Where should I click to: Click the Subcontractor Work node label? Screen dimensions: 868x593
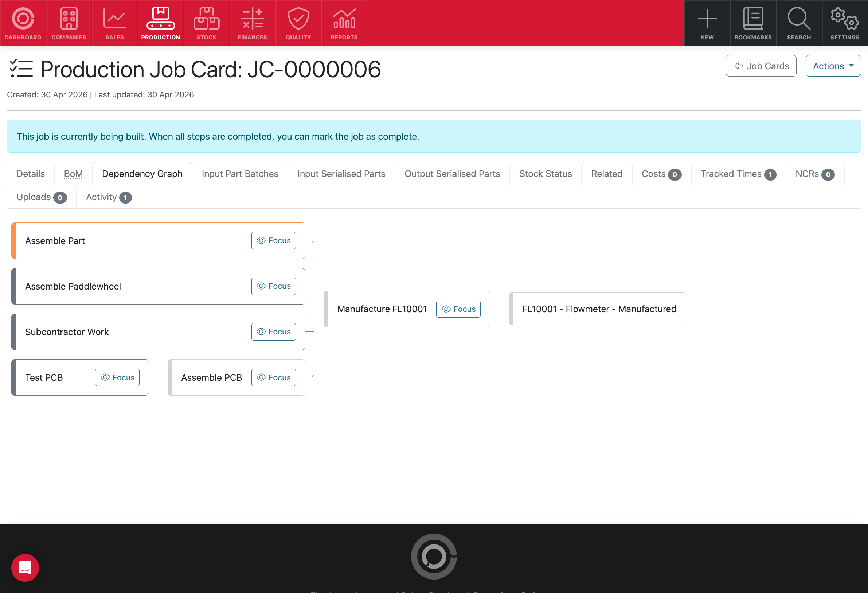(x=67, y=332)
